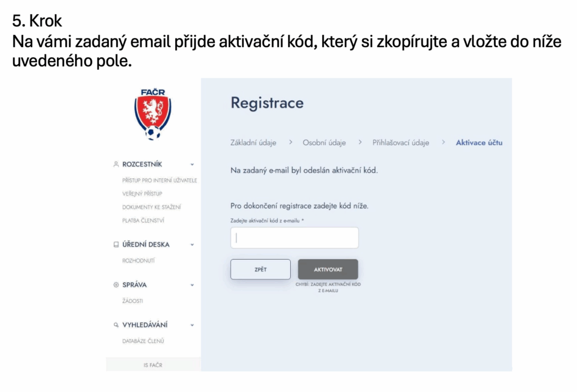
Task: Collapse the Správa section chevron
Action: coord(192,285)
